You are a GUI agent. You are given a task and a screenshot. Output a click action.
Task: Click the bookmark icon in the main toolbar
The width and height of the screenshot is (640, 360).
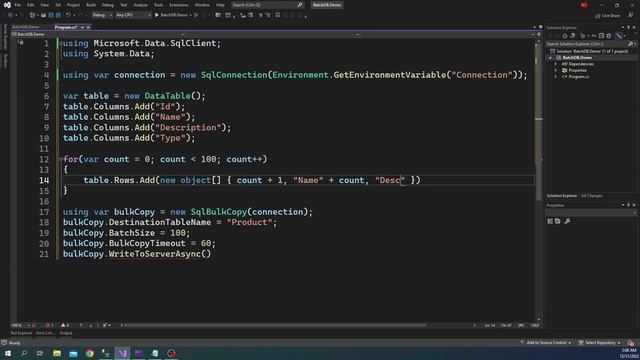[x=278, y=15]
